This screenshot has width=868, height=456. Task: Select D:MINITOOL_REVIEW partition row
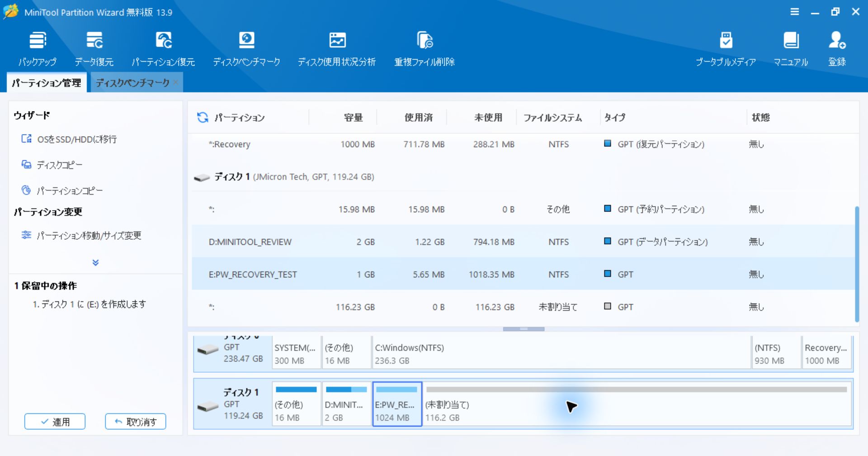[x=523, y=242]
